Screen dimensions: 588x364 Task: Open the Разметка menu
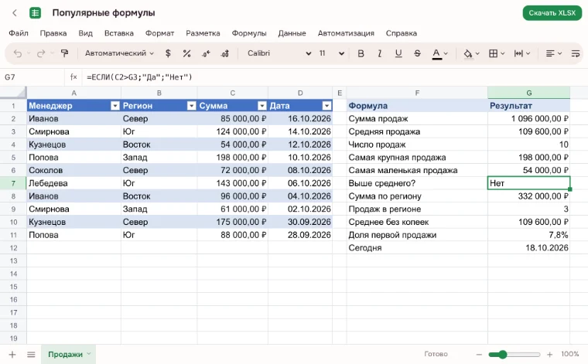[203, 33]
